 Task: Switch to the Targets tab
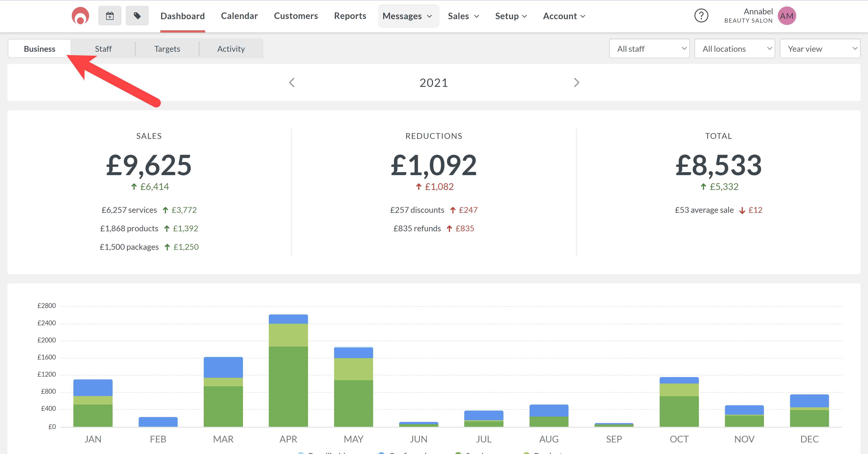(167, 49)
